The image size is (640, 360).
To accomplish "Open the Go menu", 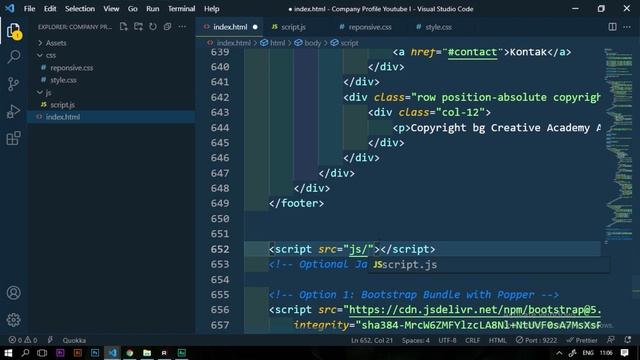I will [133, 9].
